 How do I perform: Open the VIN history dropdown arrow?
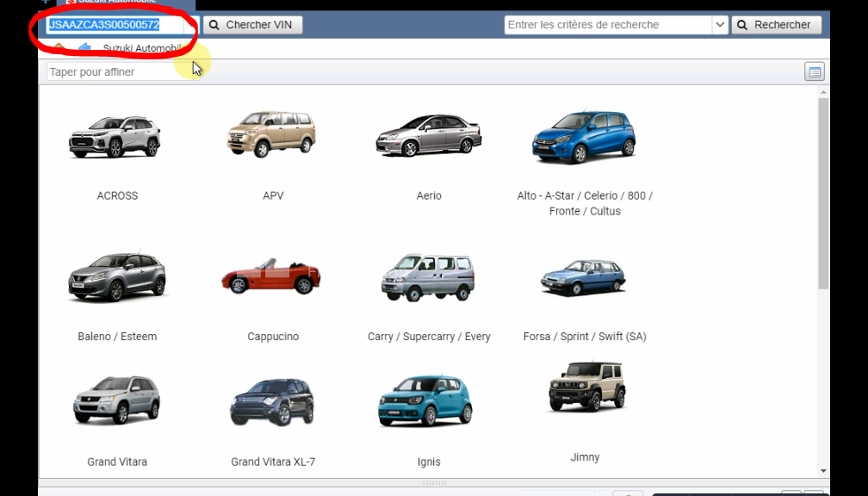191,25
